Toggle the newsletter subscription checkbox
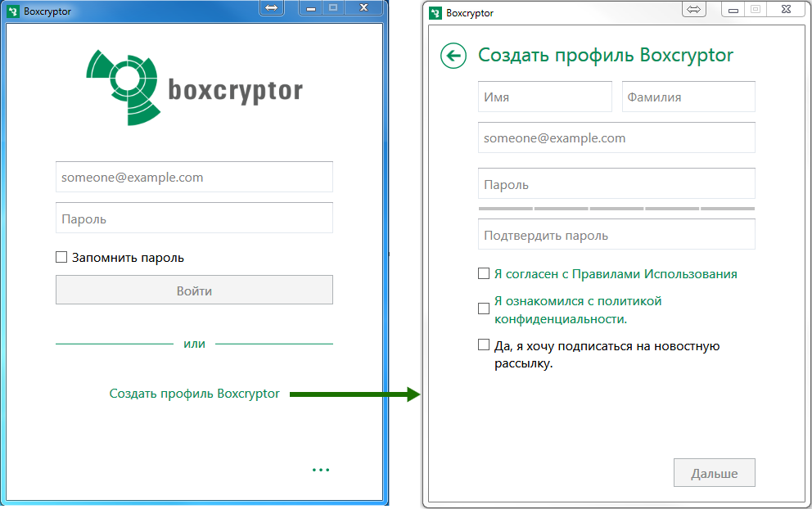The image size is (812, 509). (483, 345)
